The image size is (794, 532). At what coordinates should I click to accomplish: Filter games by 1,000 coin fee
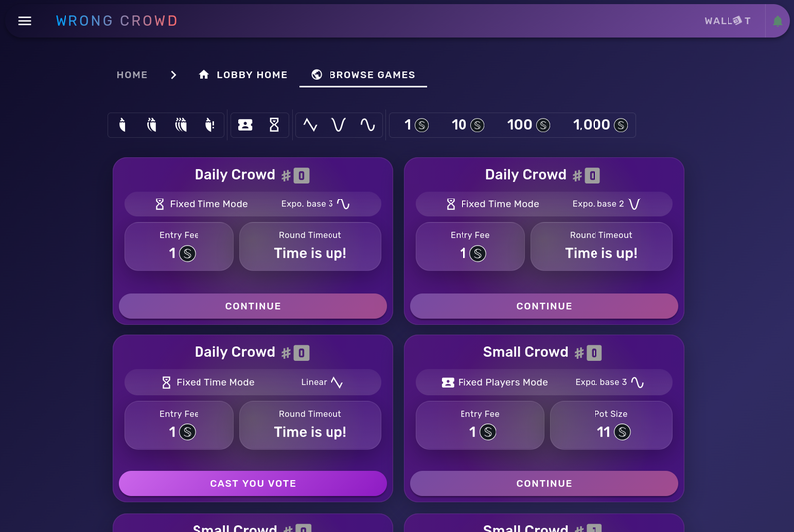click(x=600, y=125)
